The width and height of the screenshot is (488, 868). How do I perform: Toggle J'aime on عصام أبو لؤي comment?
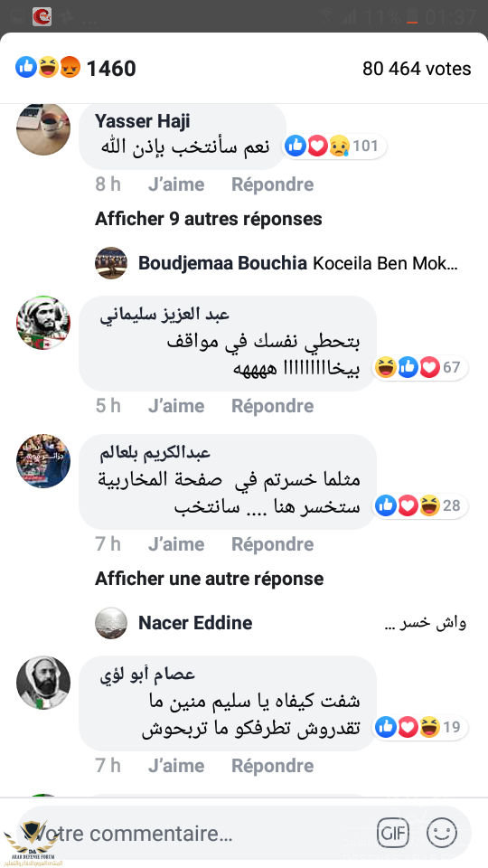176,766
